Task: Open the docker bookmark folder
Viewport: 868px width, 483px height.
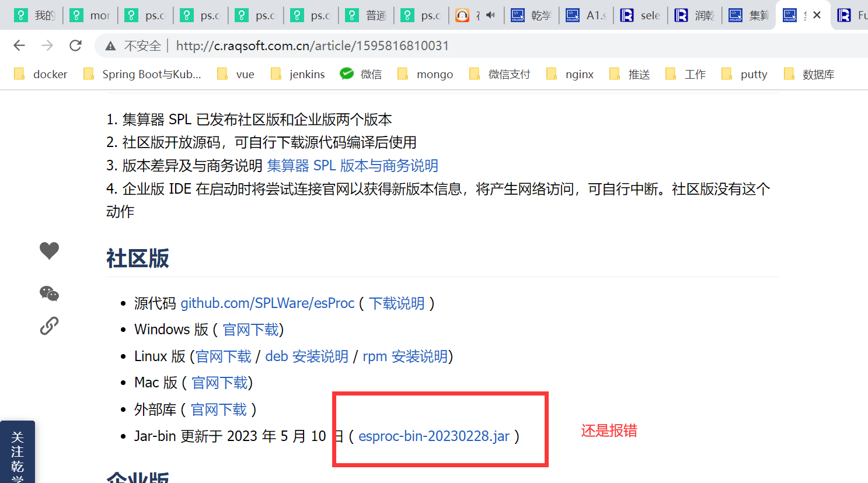Action: pyautogui.click(x=41, y=74)
